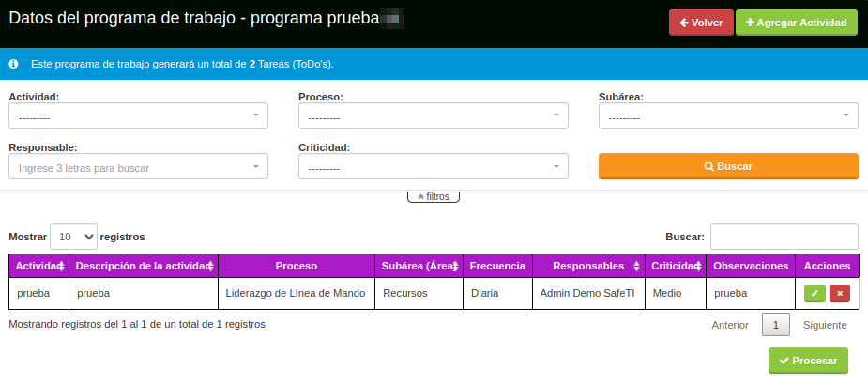Click the 'Liderazgo de Línea de Mando' cell
Viewport: 868px width, 385px height.
point(296,293)
